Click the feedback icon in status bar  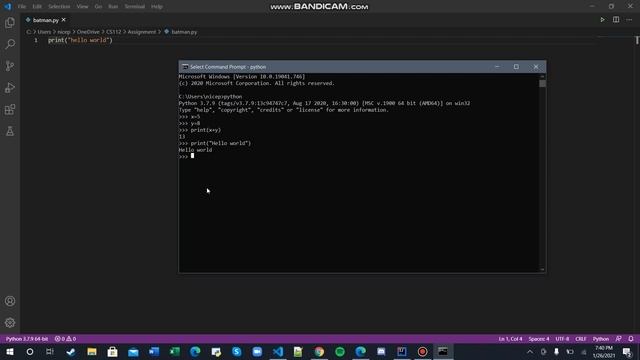[x=619, y=339]
